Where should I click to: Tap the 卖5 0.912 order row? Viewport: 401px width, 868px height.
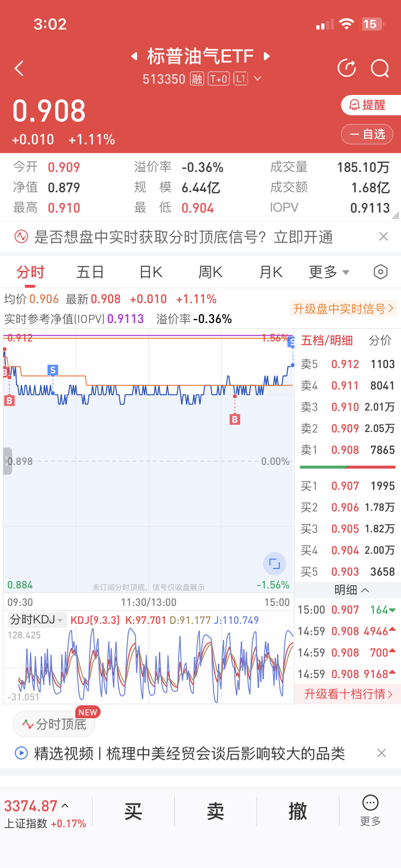click(348, 364)
